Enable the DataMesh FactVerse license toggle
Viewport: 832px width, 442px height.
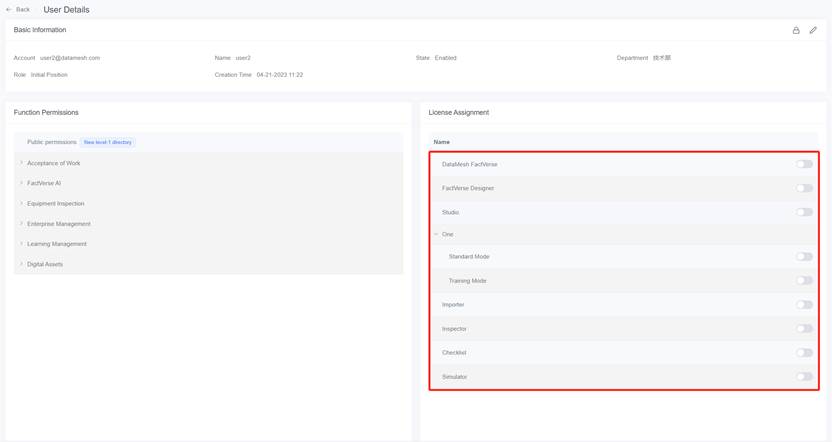[x=804, y=164]
